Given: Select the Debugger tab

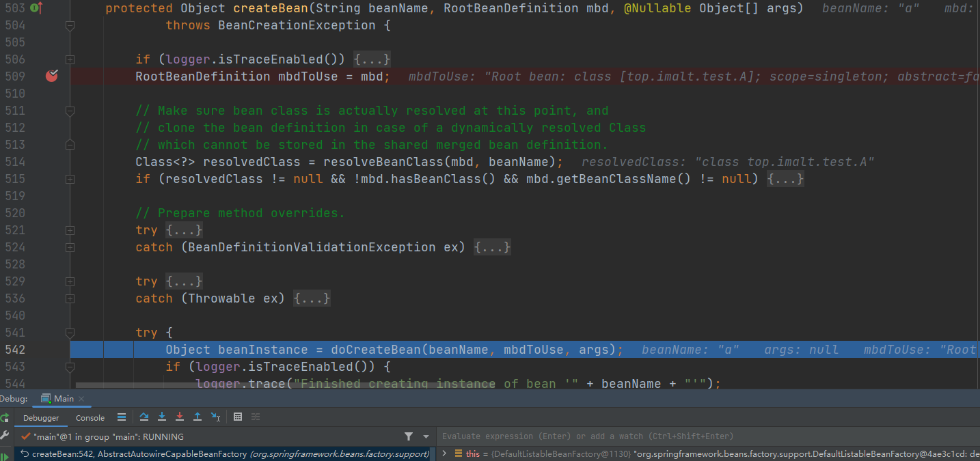Looking at the screenshot, I should [x=41, y=418].
